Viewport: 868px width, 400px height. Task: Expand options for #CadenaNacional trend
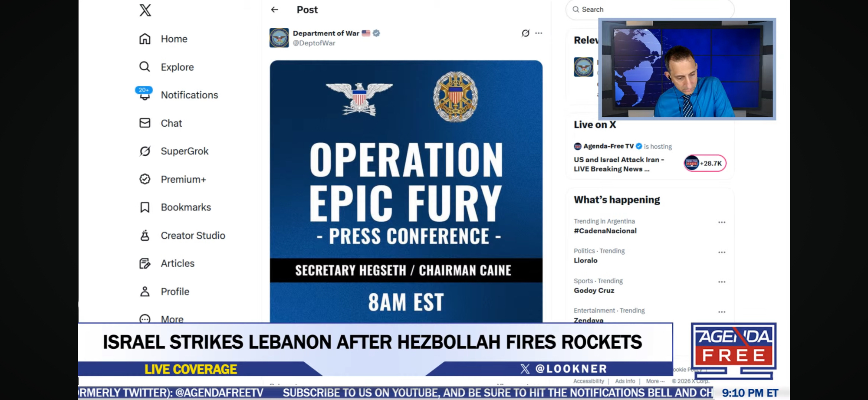pyautogui.click(x=722, y=222)
